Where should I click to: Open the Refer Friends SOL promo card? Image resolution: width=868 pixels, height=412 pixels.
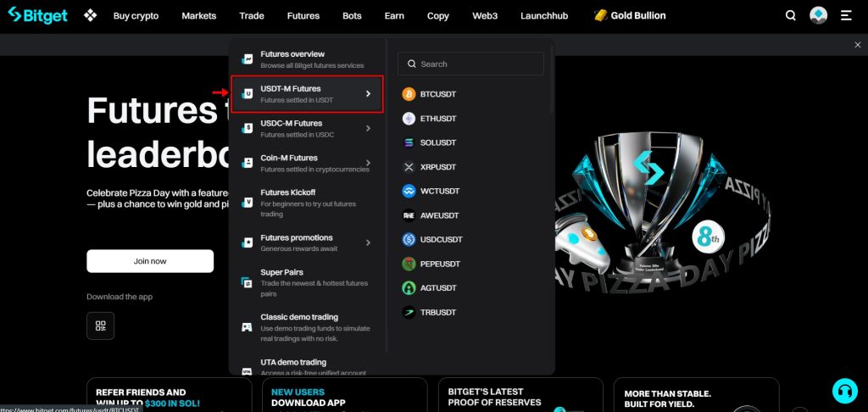point(170,395)
